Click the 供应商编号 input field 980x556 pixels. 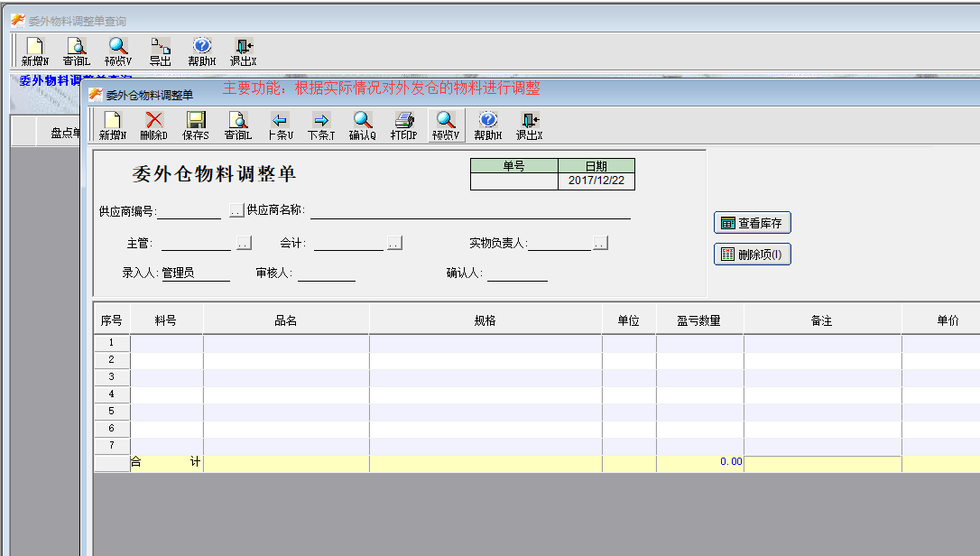click(189, 211)
